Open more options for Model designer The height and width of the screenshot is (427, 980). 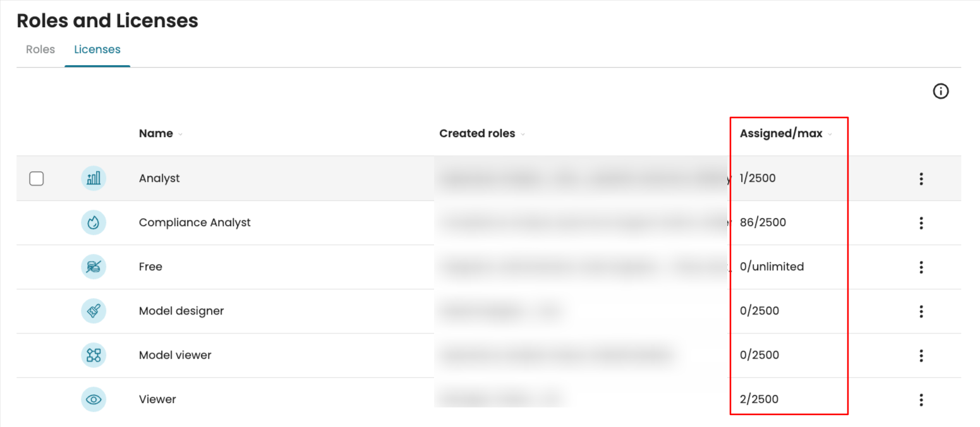coord(921,311)
